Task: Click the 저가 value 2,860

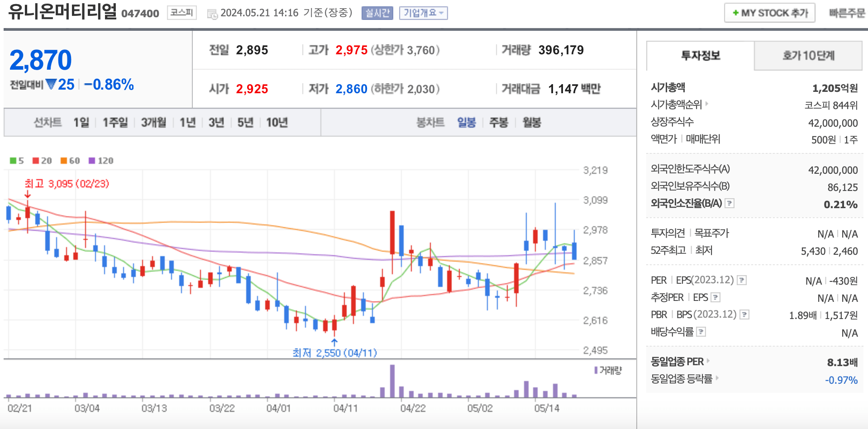Action: (x=352, y=89)
